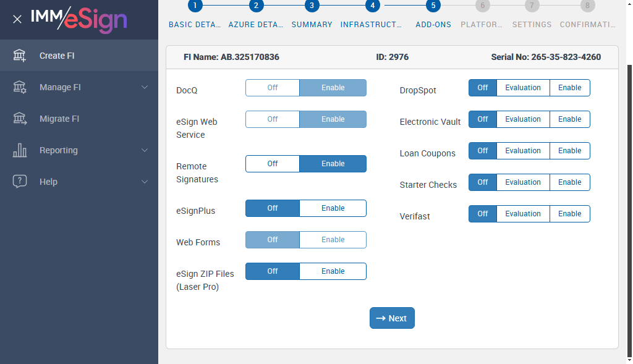Set eSignPlus to Off
Viewport: 633px width, 364px height.
(273, 208)
